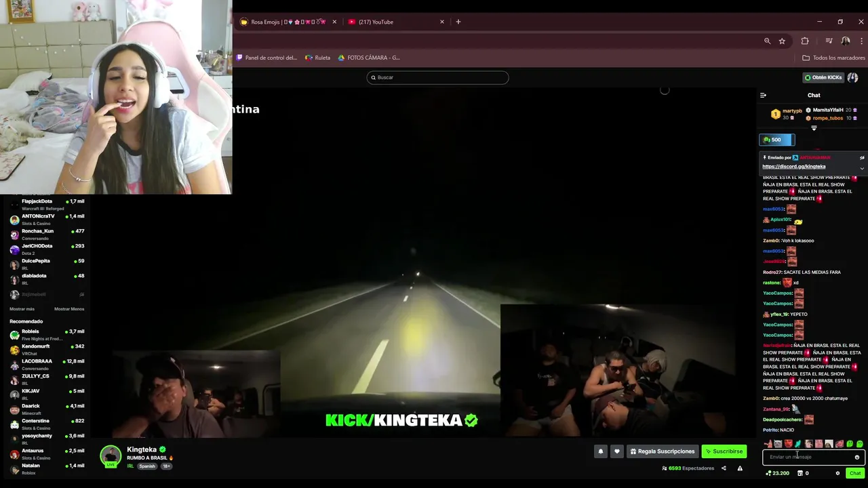Viewport: 868px width, 488px height.
Task: Expand the pinned message chevron
Action: pos(862,168)
